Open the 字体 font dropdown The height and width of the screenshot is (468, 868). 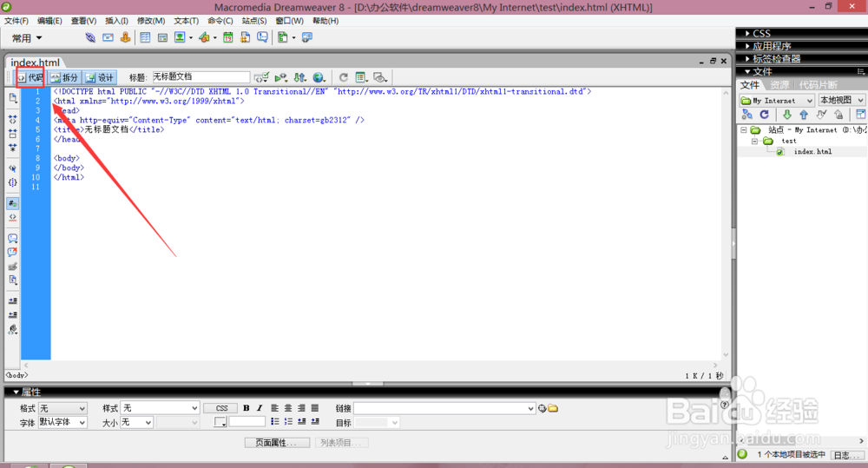coord(62,422)
